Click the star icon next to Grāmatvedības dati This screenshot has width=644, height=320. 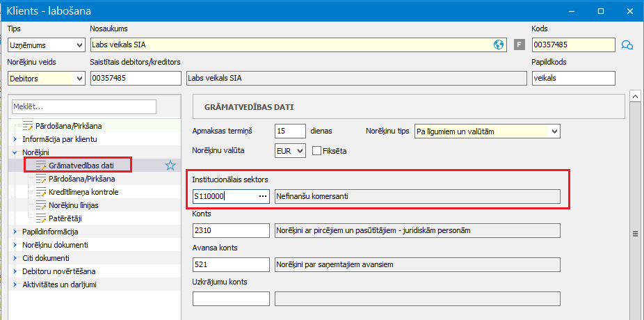pyautogui.click(x=170, y=166)
